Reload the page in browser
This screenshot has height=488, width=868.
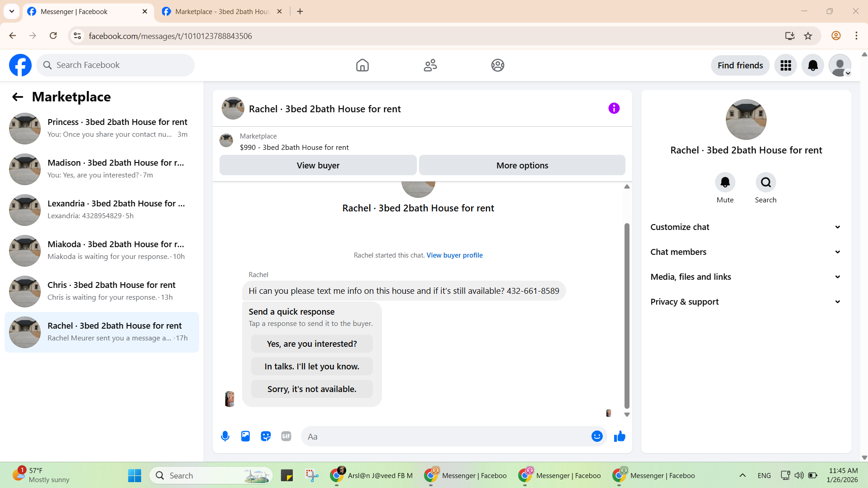click(53, 36)
